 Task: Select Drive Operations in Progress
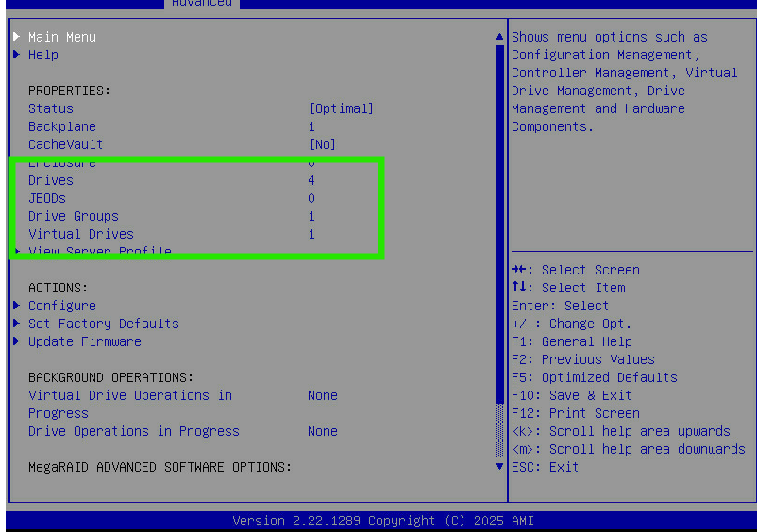(x=134, y=431)
